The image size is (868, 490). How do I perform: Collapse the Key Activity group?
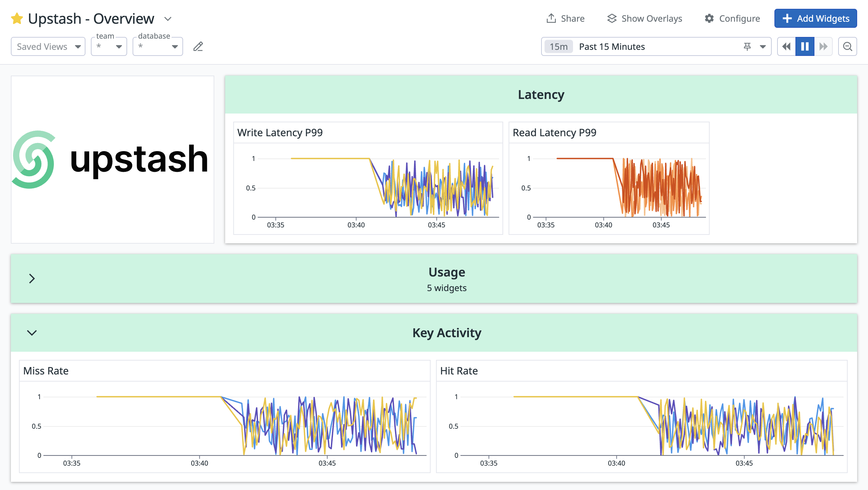pyautogui.click(x=32, y=333)
